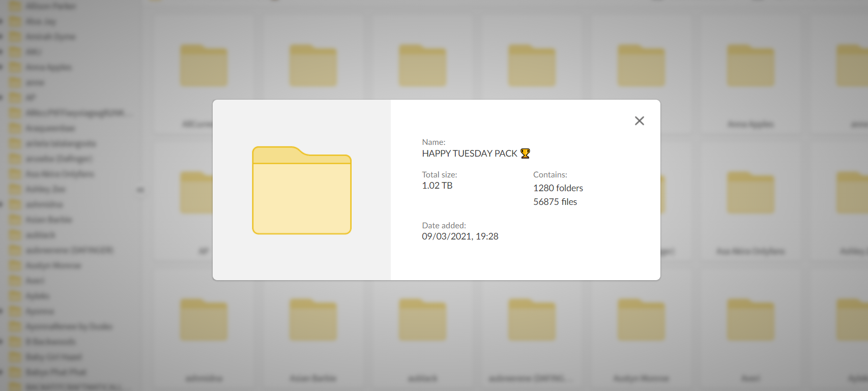Open the sixth folder icon in the top row

click(750, 66)
